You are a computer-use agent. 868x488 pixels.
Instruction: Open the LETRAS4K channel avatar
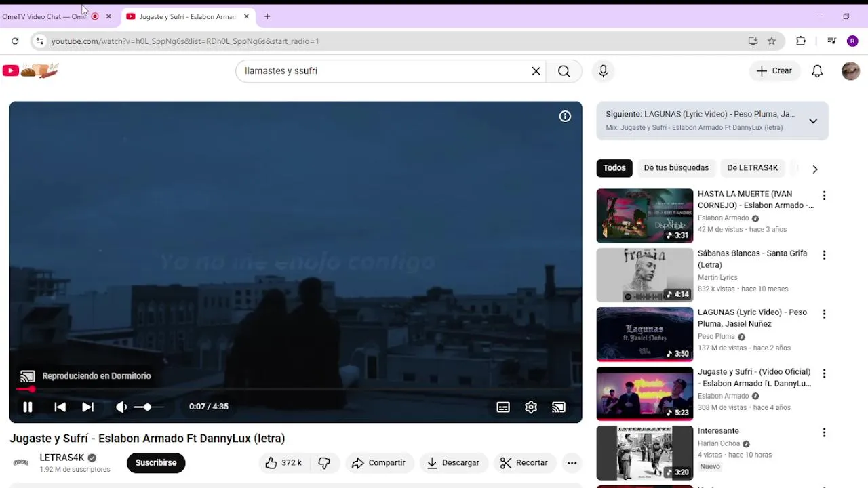21,463
